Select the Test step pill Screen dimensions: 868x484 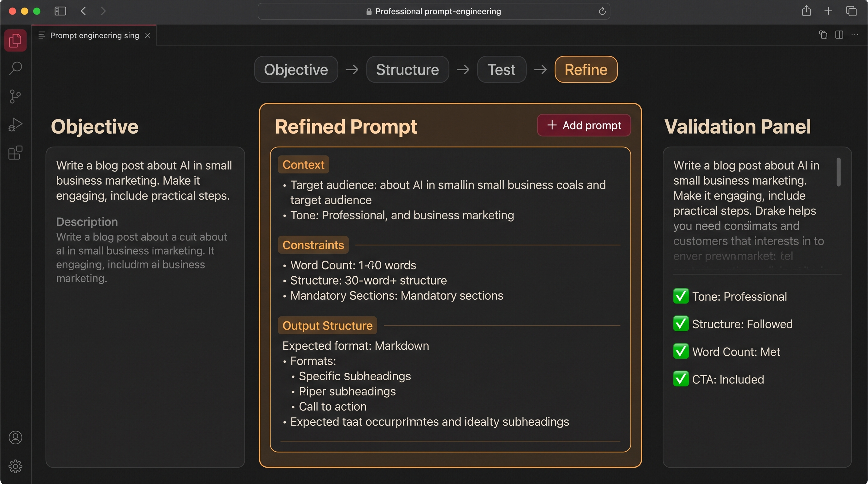pos(501,70)
